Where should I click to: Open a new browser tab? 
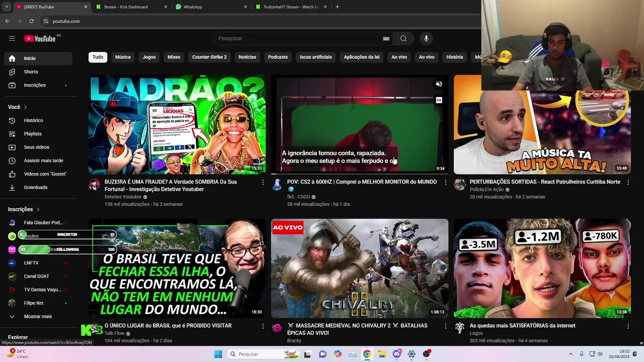tap(337, 7)
